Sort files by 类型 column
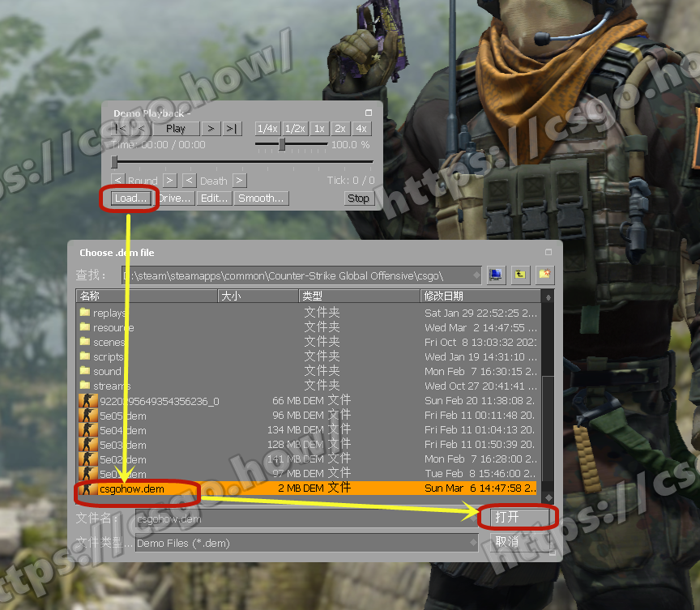Viewport: 700px width, 610px height. (360, 296)
